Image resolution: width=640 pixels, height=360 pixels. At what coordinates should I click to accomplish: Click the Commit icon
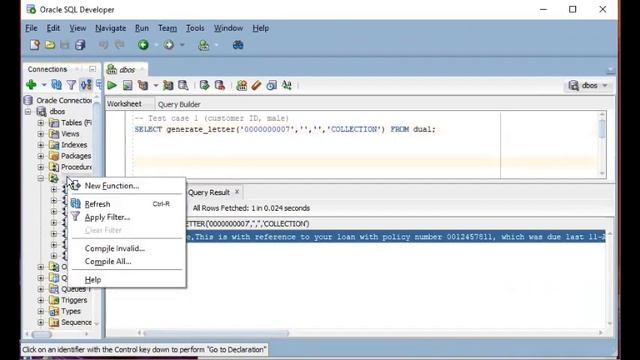204,85
